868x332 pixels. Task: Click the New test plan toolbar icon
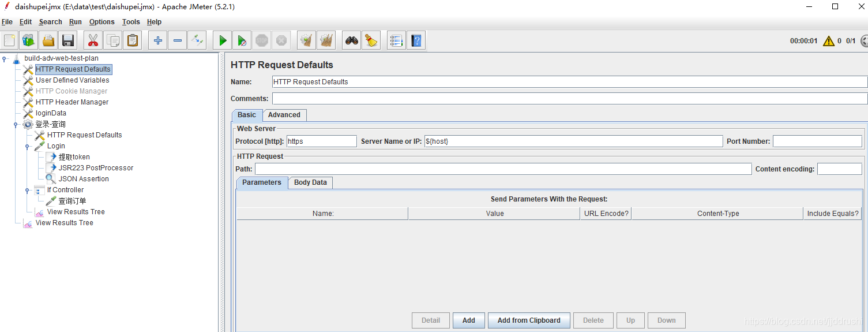pyautogui.click(x=9, y=40)
